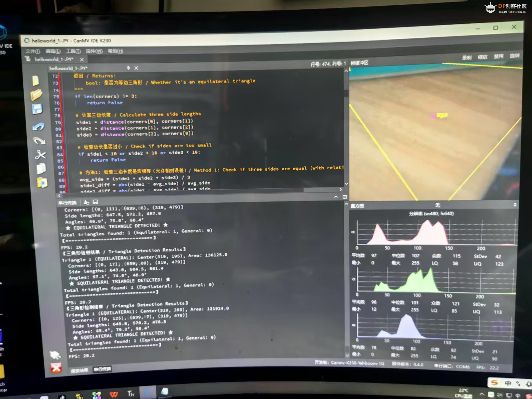532x399 pixels.
Task: Save the script using the floppy disk icon
Action: tap(37, 109)
